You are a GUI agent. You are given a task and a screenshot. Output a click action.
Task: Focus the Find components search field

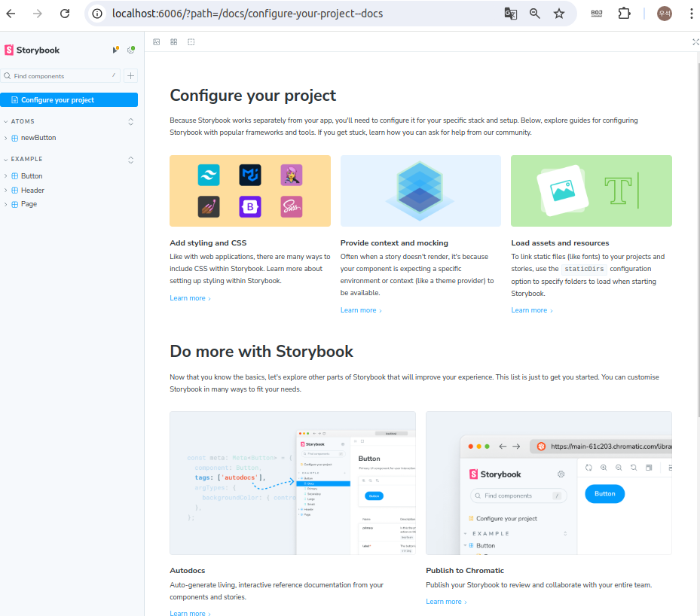point(60,76)
